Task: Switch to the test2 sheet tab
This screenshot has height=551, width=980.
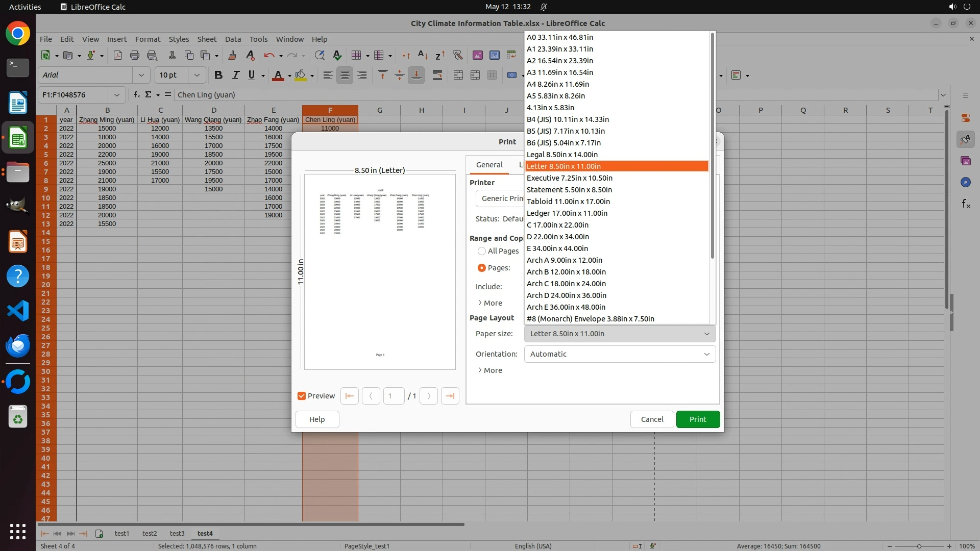Action: point(150,533)
